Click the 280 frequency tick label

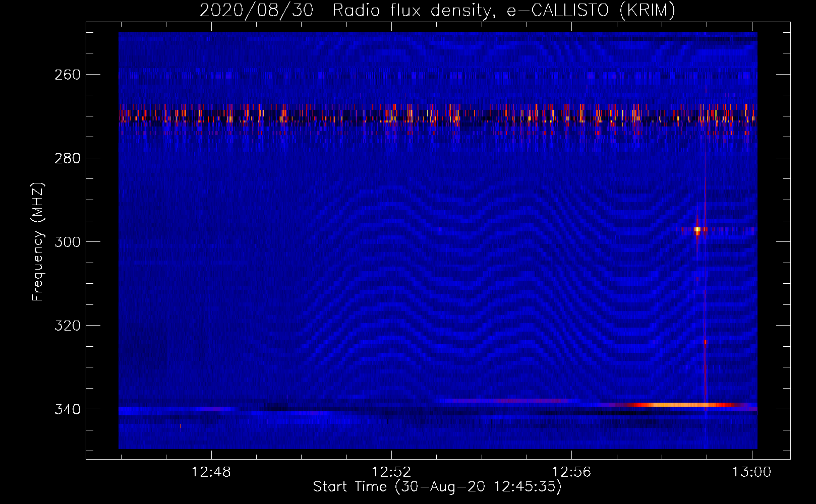click(x=68, y=158)
